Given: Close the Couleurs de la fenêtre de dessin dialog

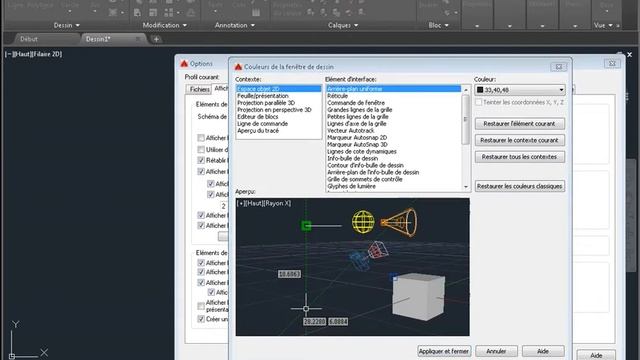Looking at the screenshot, I should coord(558,67).
